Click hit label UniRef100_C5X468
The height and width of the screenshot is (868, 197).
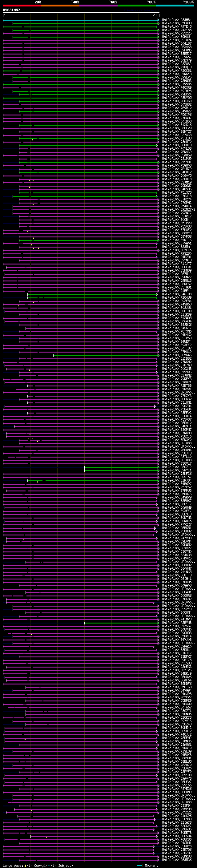click(x=177, y=47)
